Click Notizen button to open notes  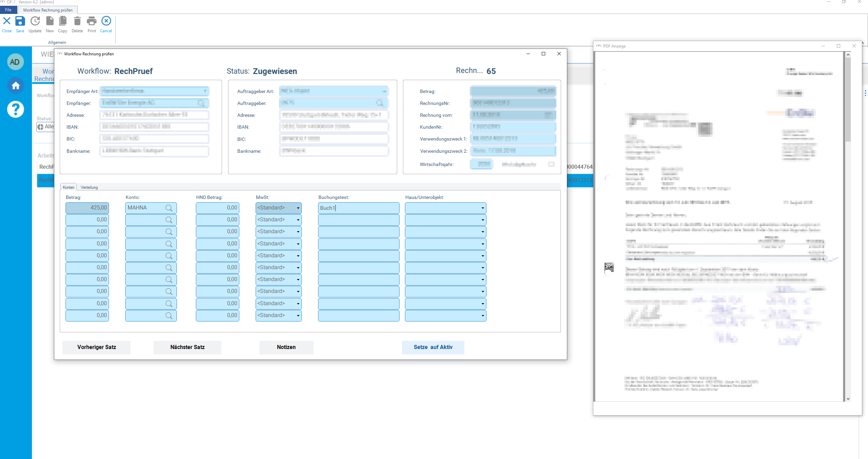click(x=286, y=346)
